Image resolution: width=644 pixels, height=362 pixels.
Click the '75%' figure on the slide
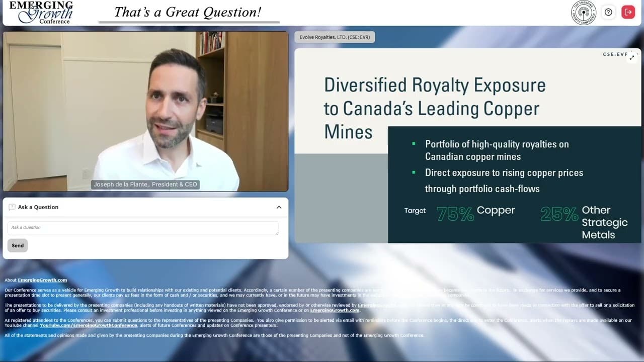(x=455, y=214)
